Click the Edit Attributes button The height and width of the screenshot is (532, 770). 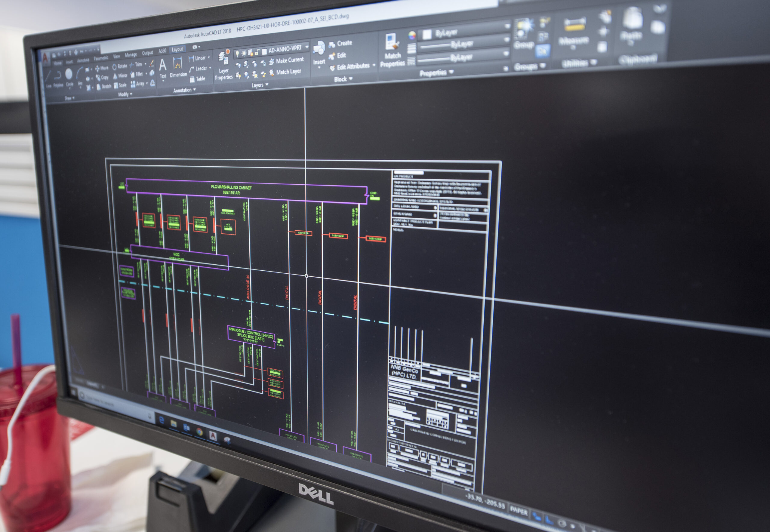[x=352, y=66]
